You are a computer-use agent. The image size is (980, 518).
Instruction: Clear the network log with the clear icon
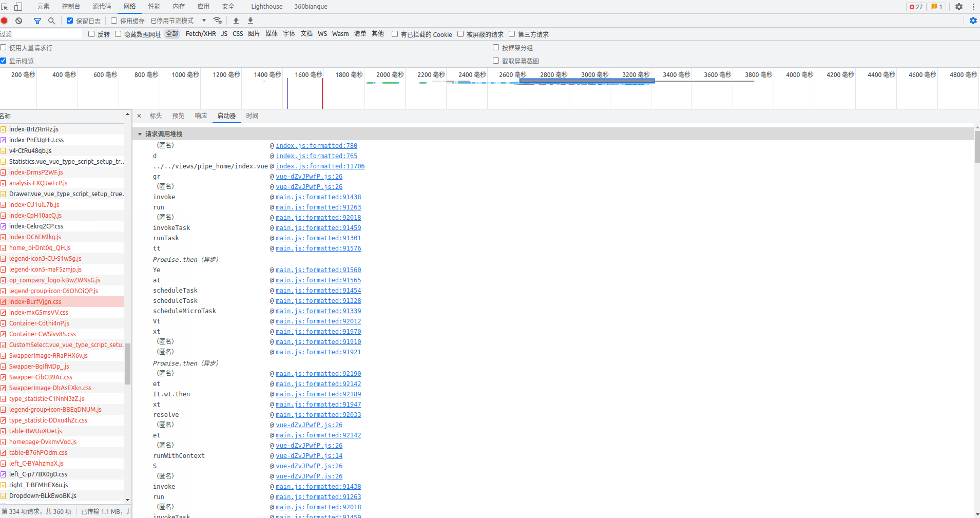19,21
